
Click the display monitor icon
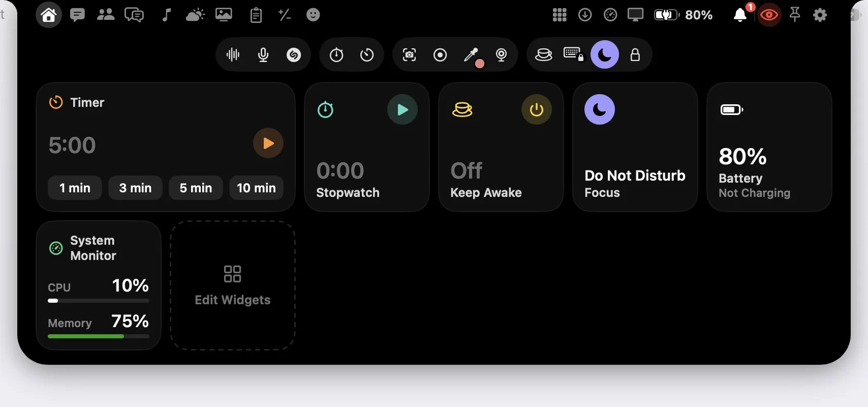click(635, 15)
